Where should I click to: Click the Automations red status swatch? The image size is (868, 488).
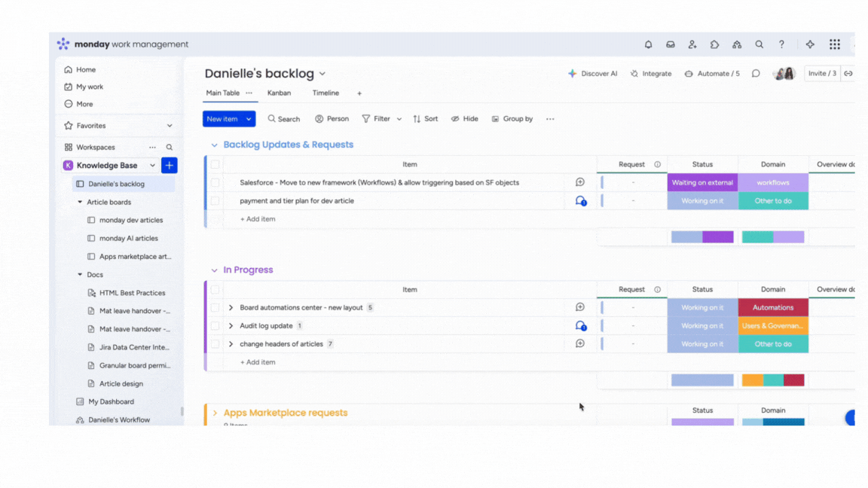tap(773, 307)
